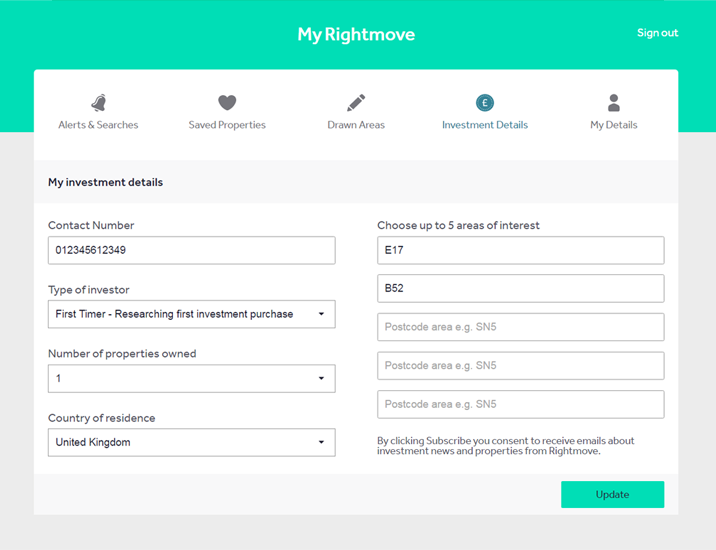The width and height of the screenshot is (716, 550).
Task: Click the person icon for My Details
Action: [x=614, y=103]
